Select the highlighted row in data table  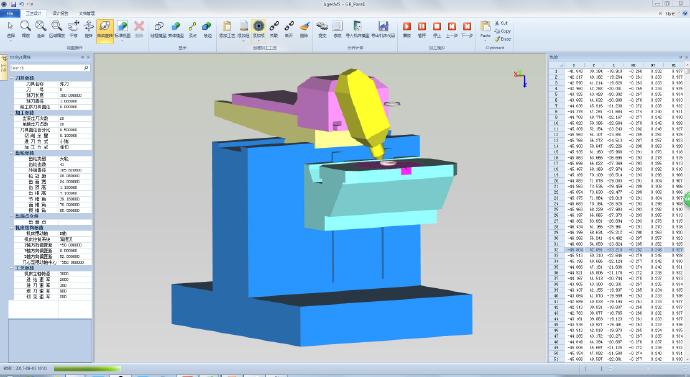(618, 250)
